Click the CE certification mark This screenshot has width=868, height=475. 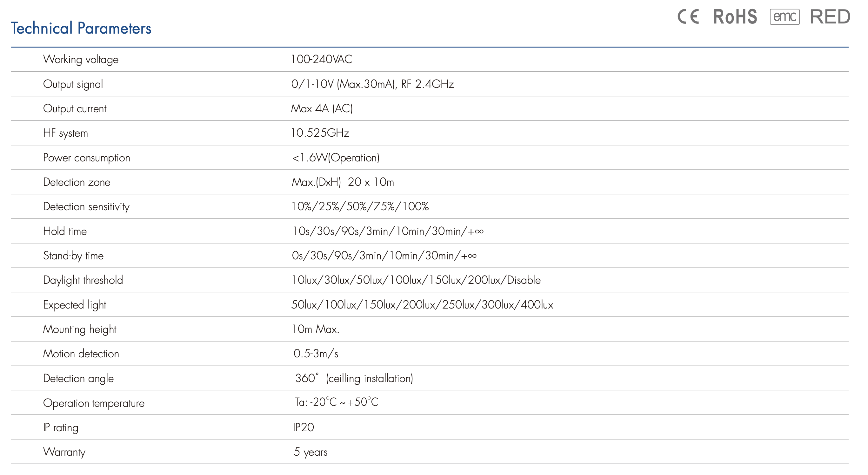688,16
